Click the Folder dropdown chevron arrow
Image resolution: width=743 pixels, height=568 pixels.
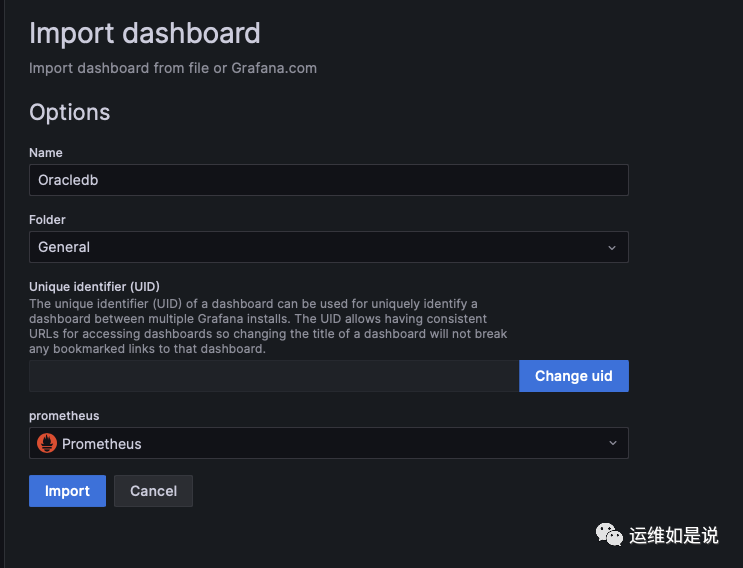(612, 247)
